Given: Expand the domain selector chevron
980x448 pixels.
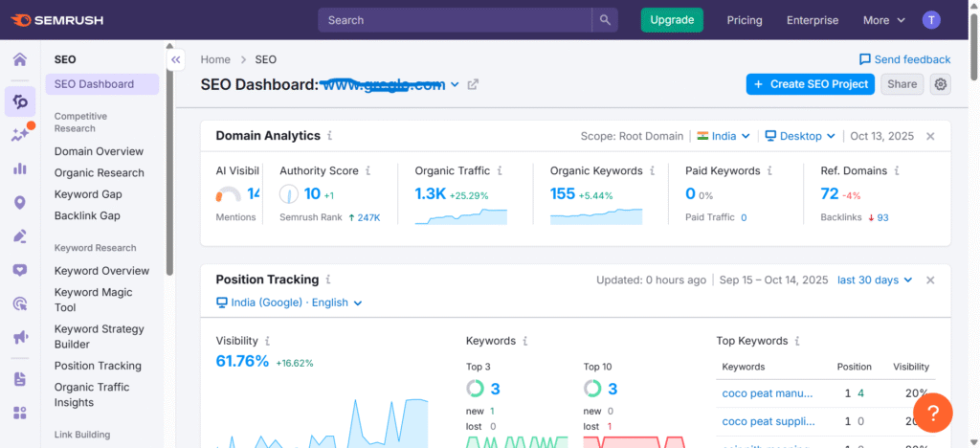Looking at the screenshot, I should click(x=455, y=84).
